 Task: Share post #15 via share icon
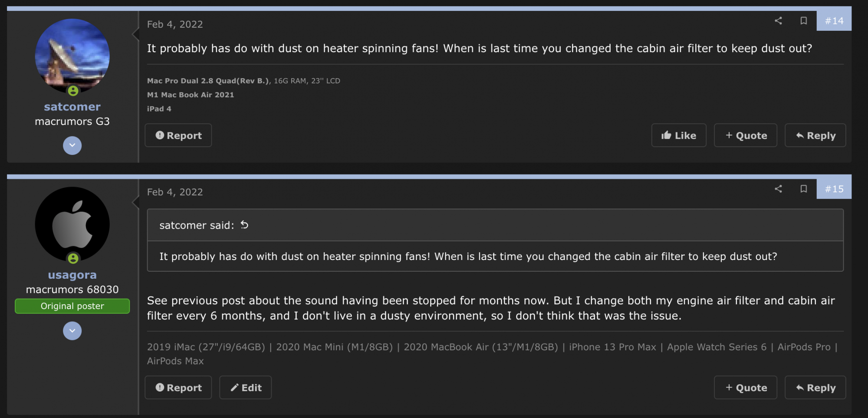click(778, 188)
